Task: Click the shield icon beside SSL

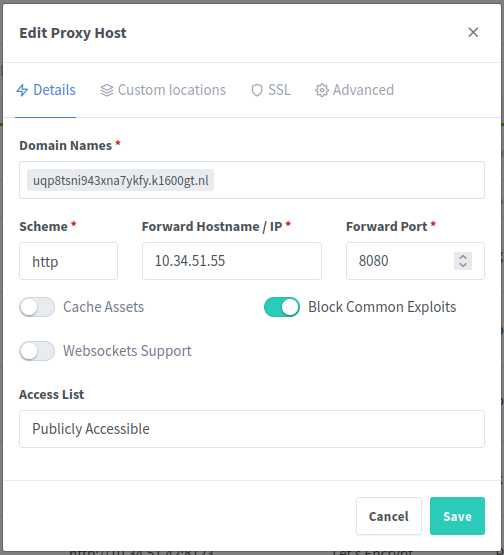Action: coord(257,90)
